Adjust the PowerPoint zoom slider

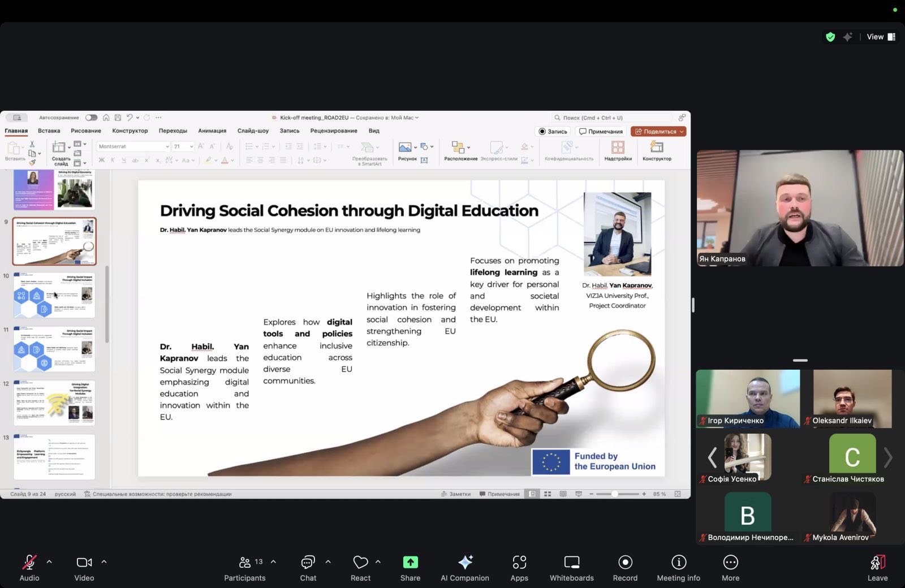(x=615, y=494)
